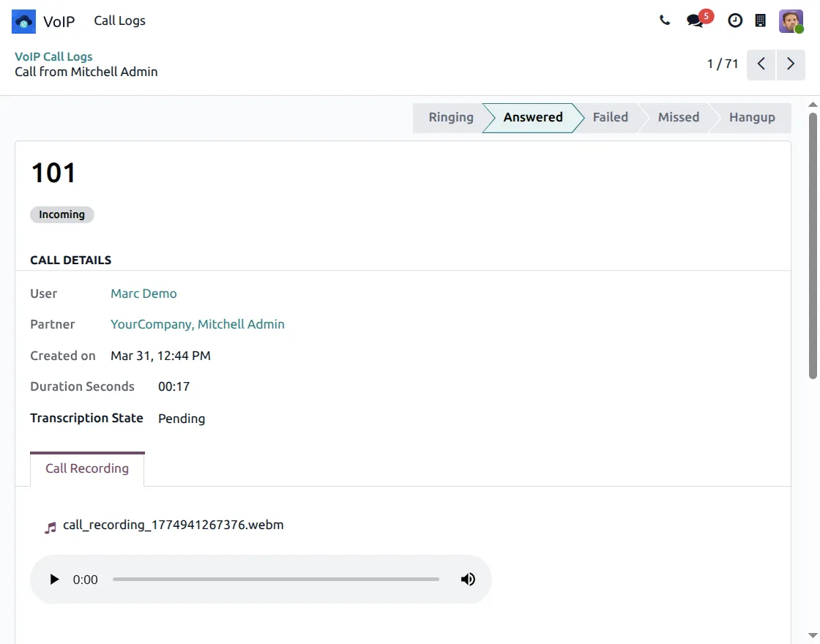The height and width of the screenshot is (644, 820).
Task: Open the VoIP softphone phone icon
Action: click(665, 20)
